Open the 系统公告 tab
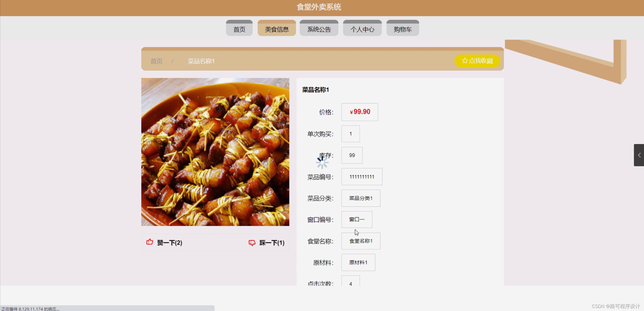The width and height of the screenshot is (644, 311). tap(319, 29)
